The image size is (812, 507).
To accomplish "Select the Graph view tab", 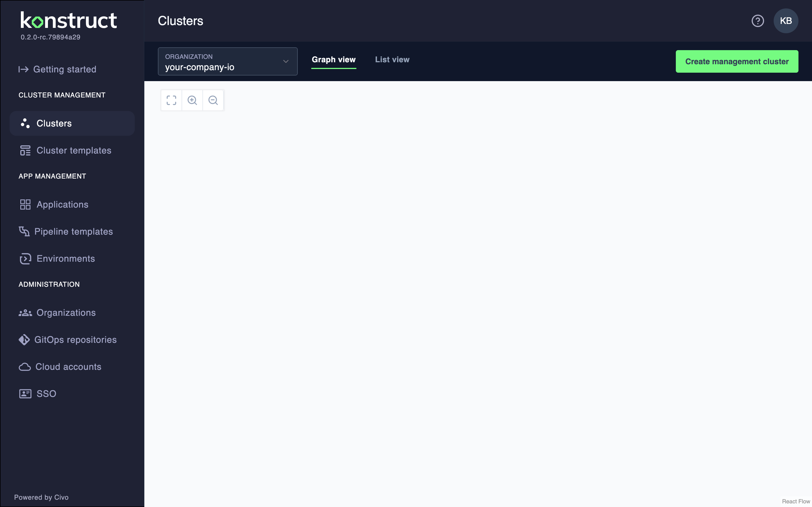I will click(334, 59).
